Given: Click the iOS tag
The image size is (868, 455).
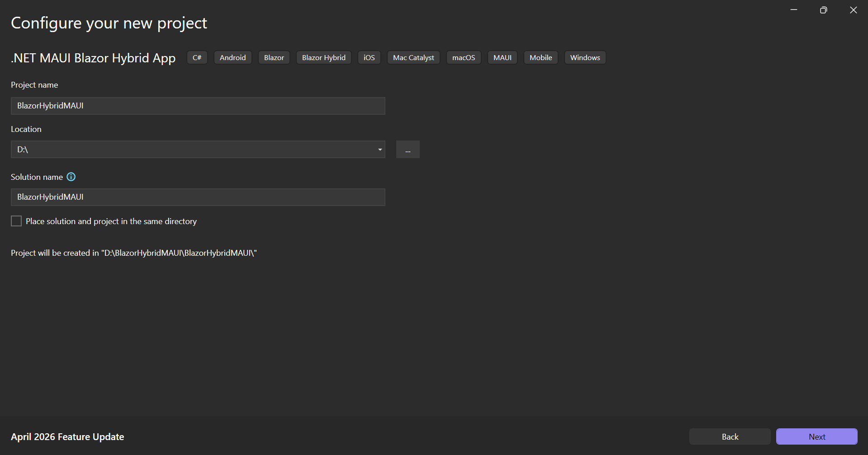Looking at the screenshot, I should click(369, 57).
